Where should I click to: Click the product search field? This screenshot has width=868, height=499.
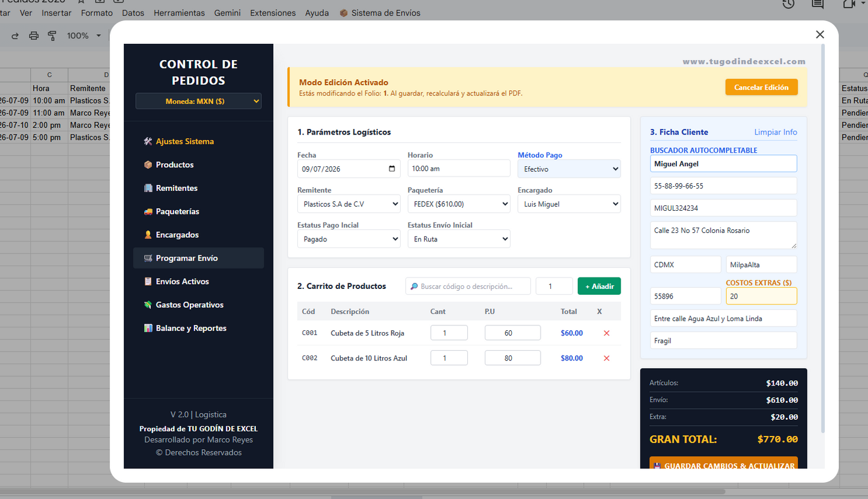468,286
